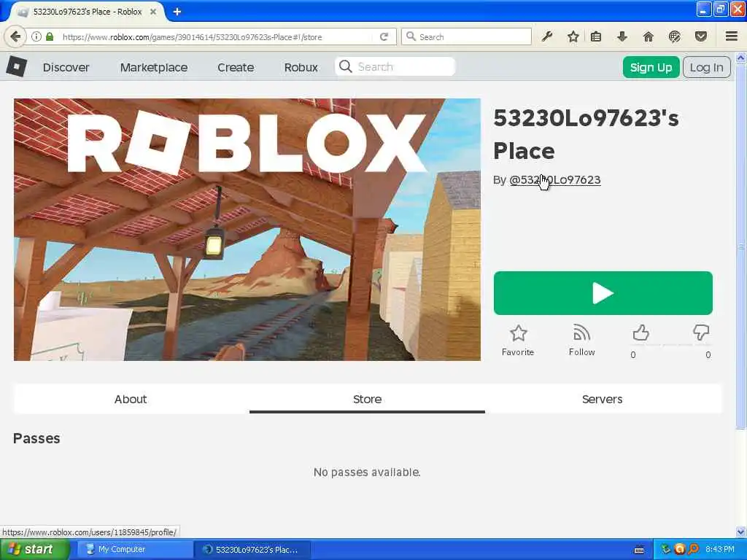Click the Roblox search magnifier icon

click(346, 66)
